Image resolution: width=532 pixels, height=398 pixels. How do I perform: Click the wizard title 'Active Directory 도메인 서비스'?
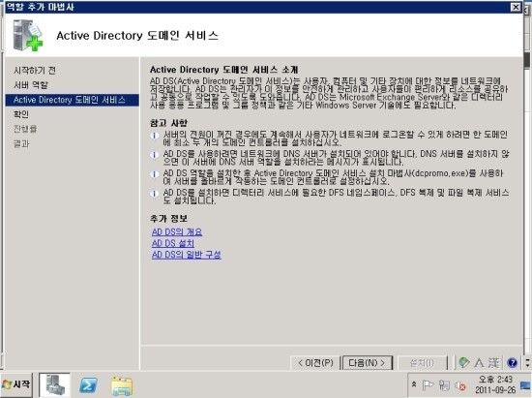click(137, 35)
